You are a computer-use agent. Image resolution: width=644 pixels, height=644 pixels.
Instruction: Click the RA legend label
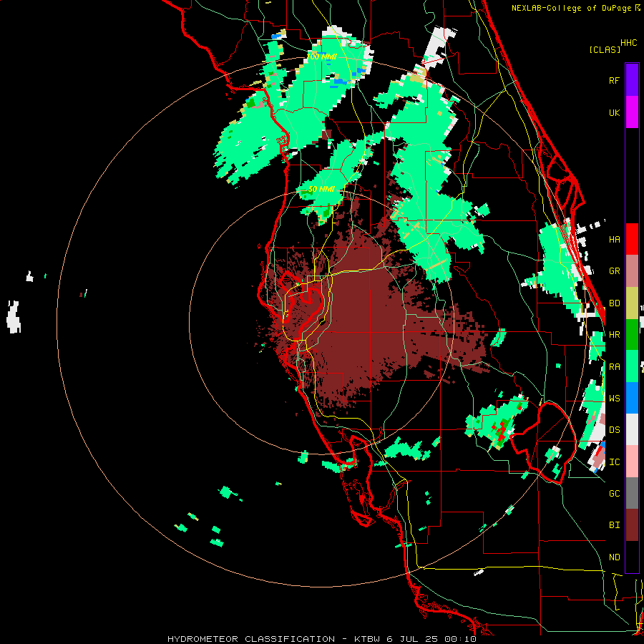[614, 366]
